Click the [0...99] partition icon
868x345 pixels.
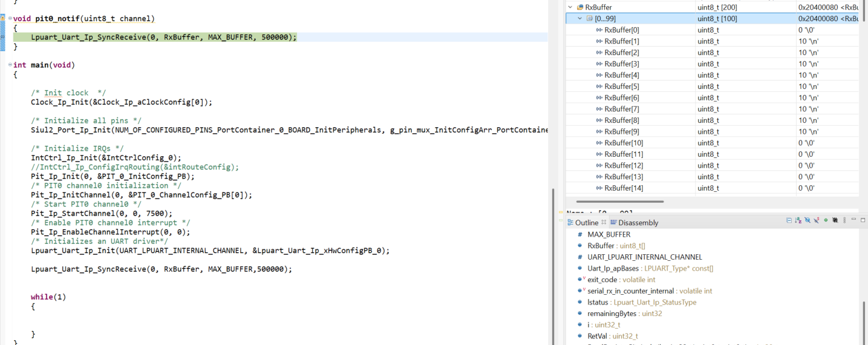pyautogui.click(x=590, y=19)
